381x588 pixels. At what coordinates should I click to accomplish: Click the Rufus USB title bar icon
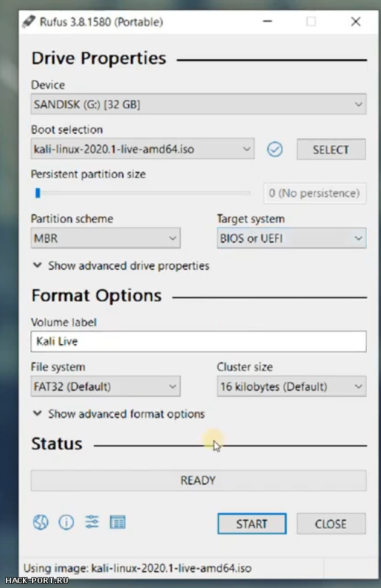tap(28, 22)
